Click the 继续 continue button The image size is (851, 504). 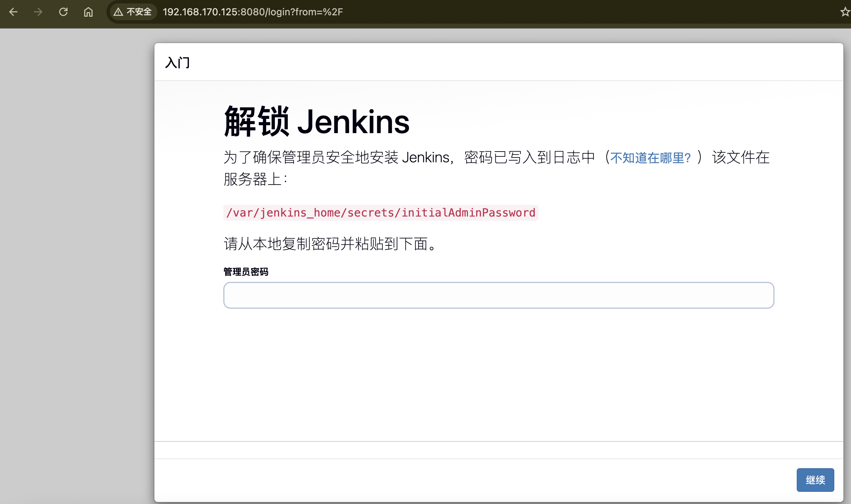815,480
